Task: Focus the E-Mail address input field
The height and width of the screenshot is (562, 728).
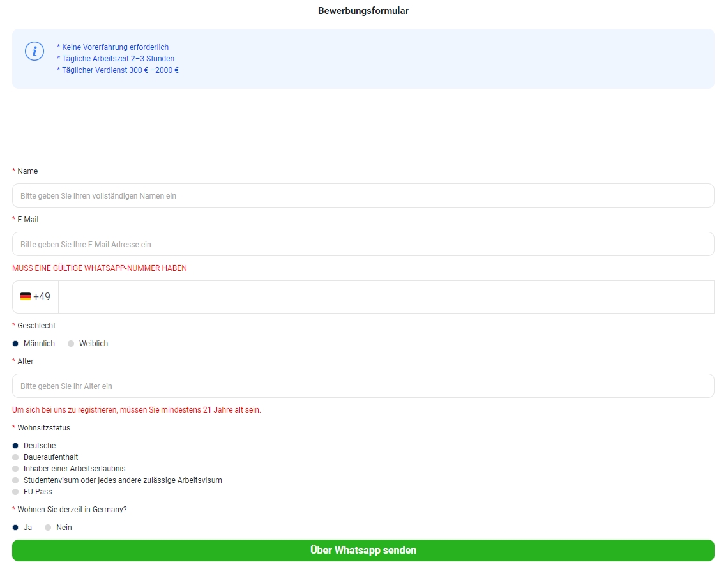Action: click(x=363, y=245)
